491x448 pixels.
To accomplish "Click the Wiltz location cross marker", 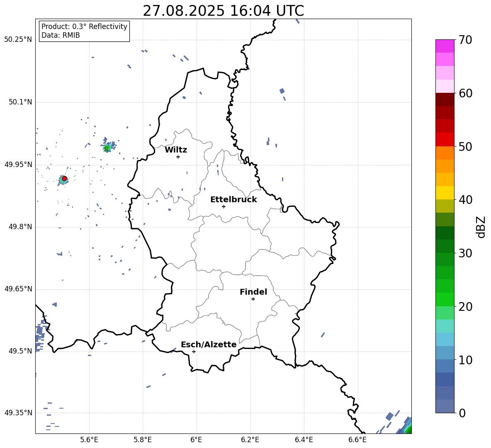I will [178, 157].
